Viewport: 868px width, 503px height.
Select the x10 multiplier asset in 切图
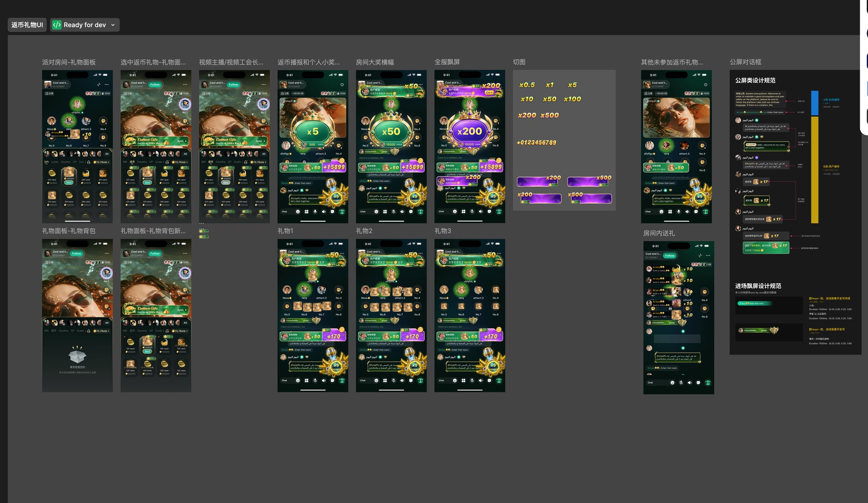(x=527, y=99)
